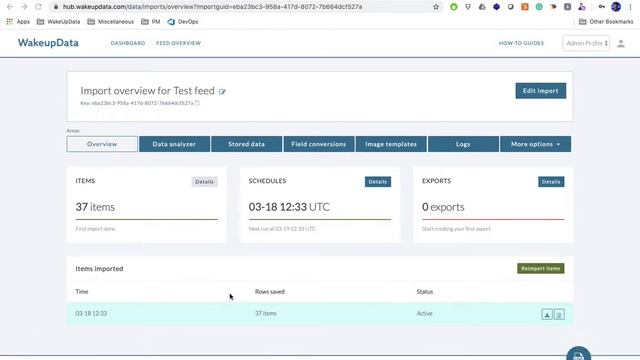Open the Admin Profile dropdown

coord(586,43)
